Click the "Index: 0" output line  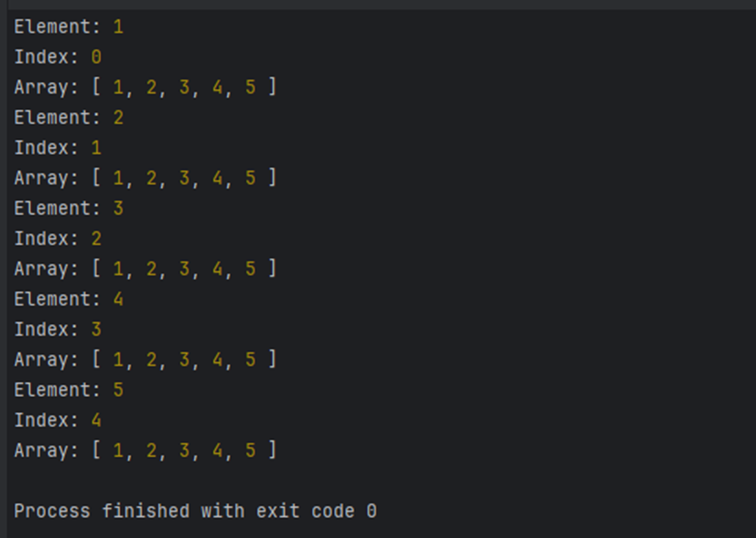click(x=57, y=57)
